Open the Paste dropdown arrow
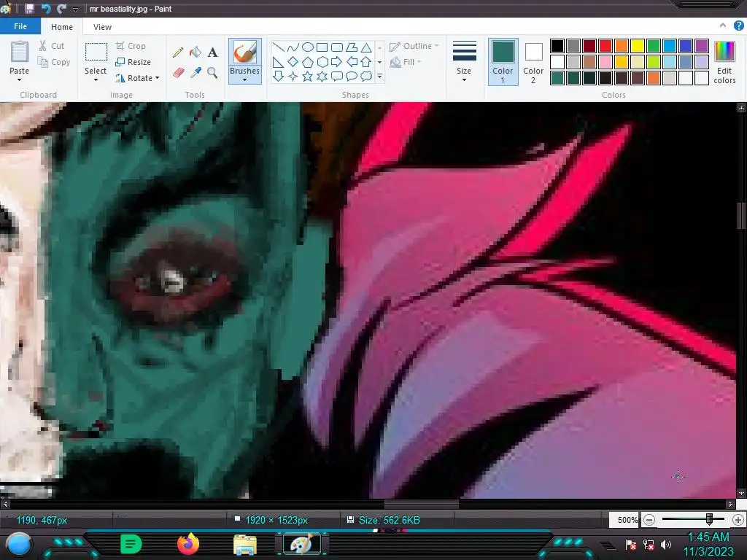The width and height of the screenshot is (747, 560). click(x=19, y=80)
